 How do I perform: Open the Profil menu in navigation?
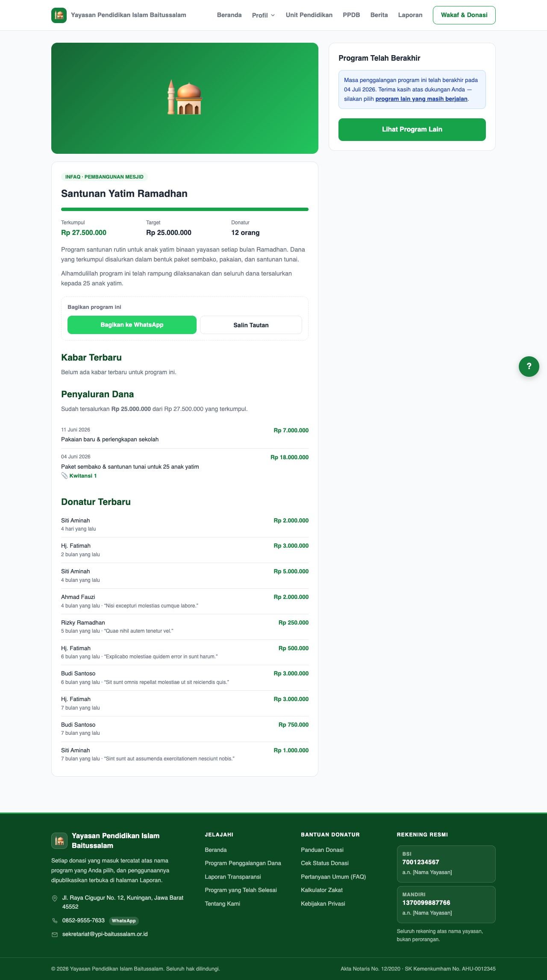(263, 15)
